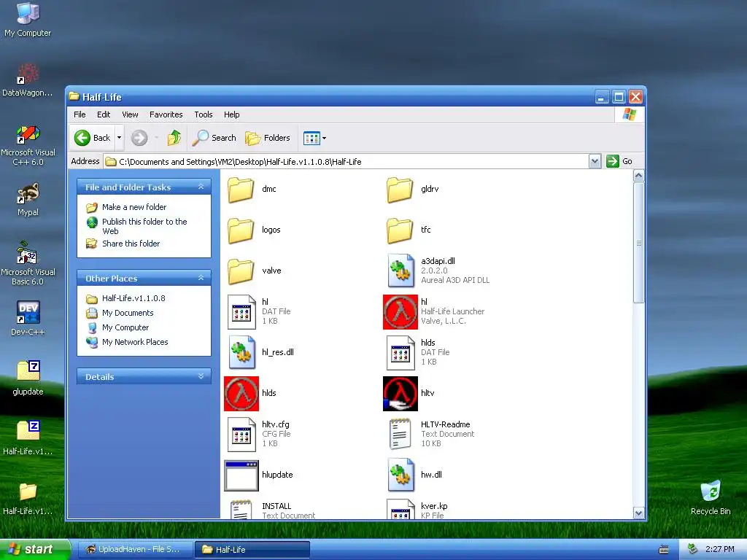Open the dmc folder icon
Image resolution: width=747 pixels, height=560 pixels.
coord(241,189)
